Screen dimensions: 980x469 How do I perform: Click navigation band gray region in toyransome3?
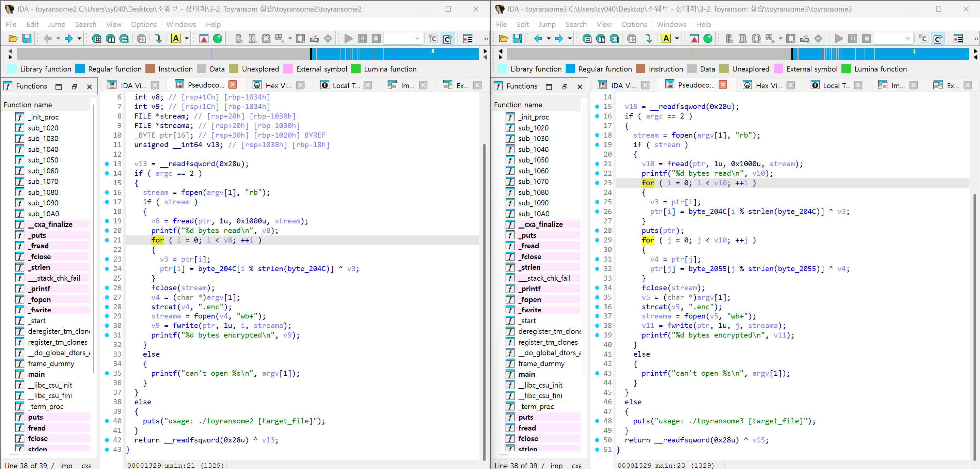click(x=649, y=53)
